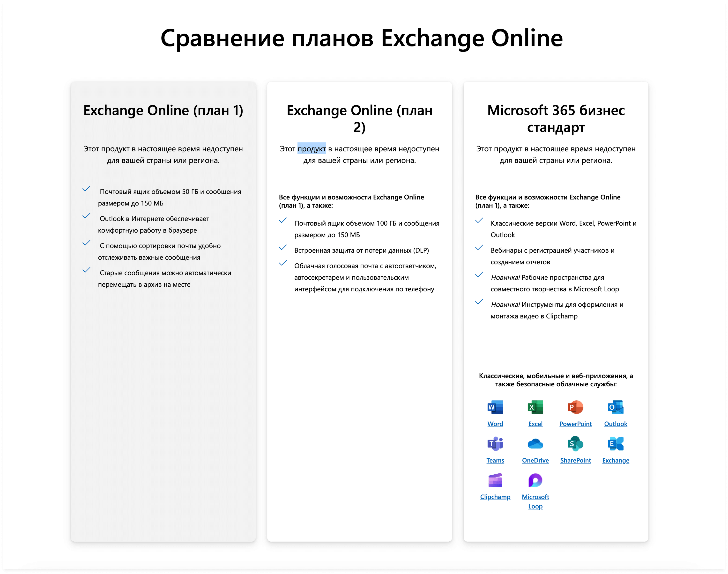Viewport: 728px width, 574px height.
Task: Click the checkmark beside Рабочие пространства Loop item
Action: click(x=479, y=275)
